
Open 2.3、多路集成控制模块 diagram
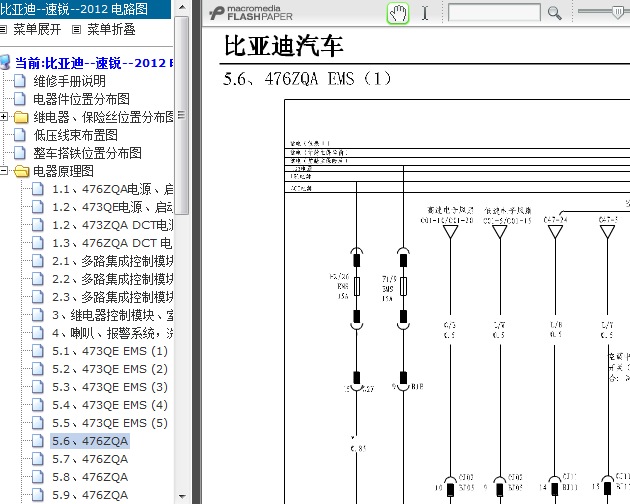[x=112, y=297]
